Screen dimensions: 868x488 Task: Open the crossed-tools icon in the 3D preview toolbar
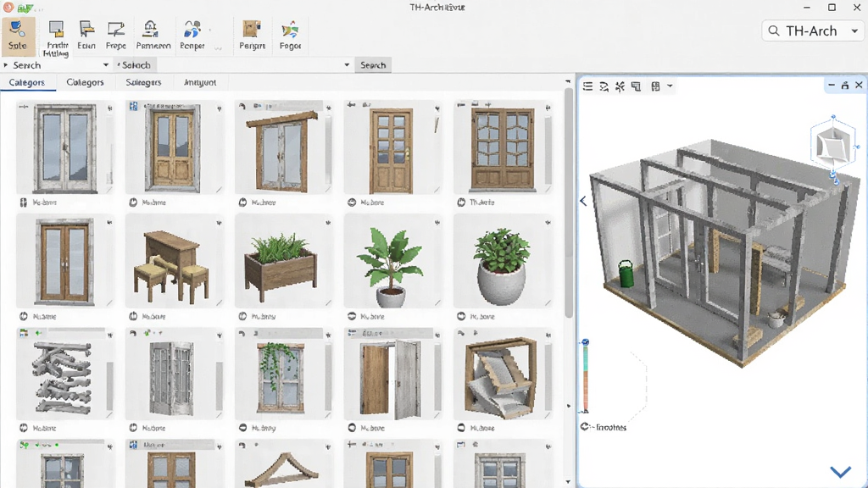point(620,86)
